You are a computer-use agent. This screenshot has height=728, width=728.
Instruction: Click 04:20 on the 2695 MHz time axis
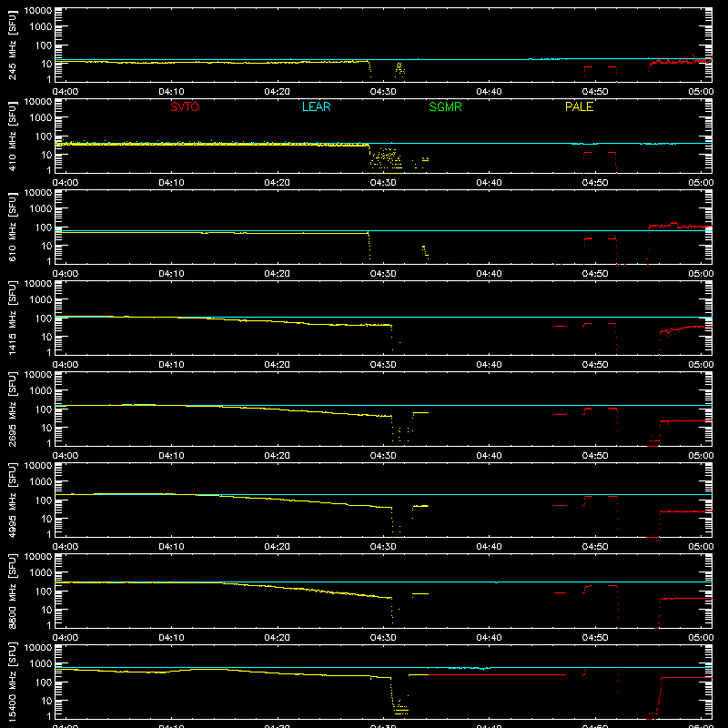278,456
